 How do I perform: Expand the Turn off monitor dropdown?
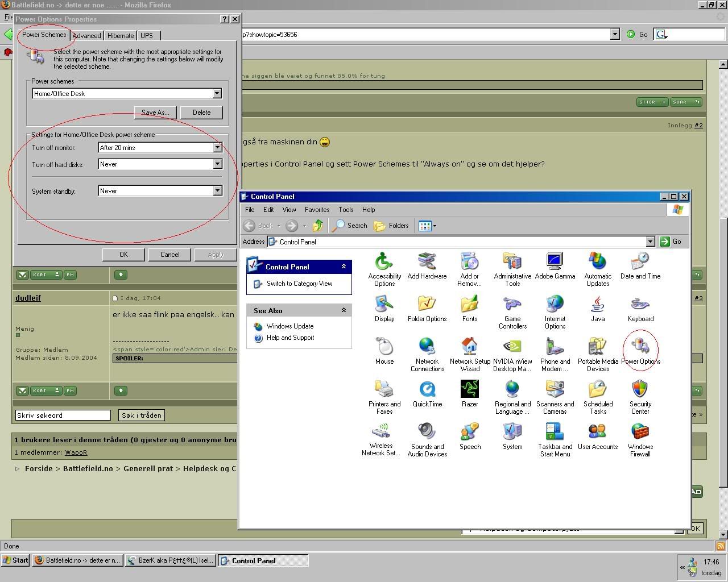(x=217, y=147)
